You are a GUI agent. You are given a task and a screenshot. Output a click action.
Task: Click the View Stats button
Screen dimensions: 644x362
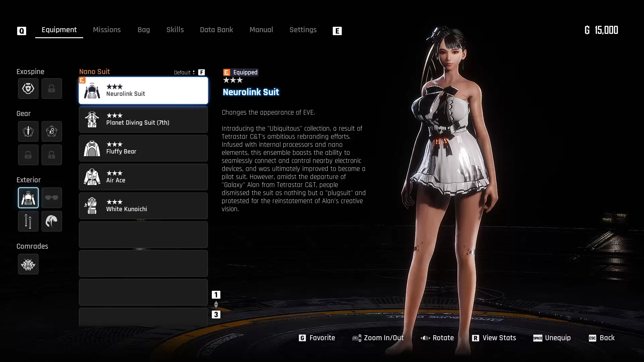(499, 338)
